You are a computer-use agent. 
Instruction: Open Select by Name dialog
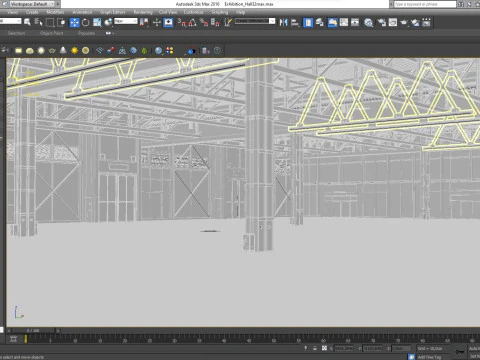point(38,22)
